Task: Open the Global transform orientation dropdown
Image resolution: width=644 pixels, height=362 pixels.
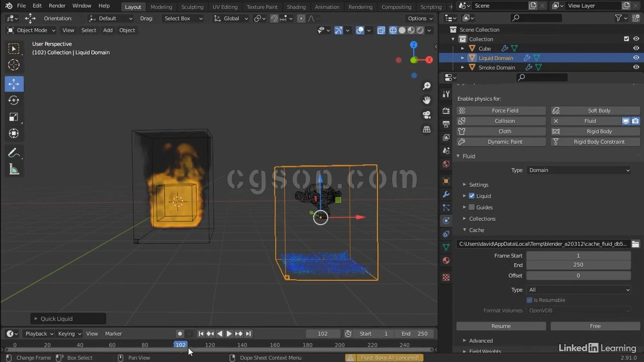Action: [231, 18]
